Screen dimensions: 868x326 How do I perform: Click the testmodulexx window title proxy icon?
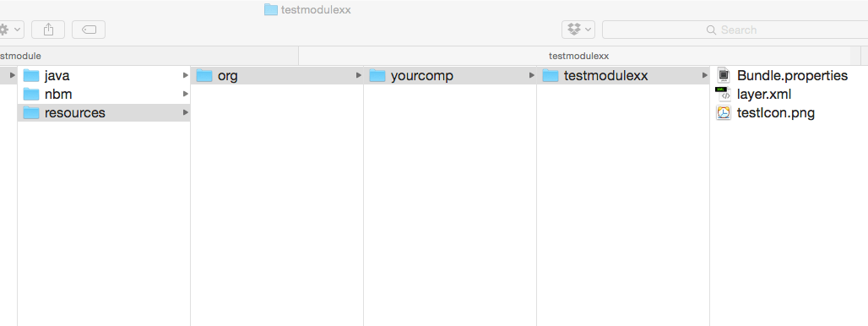pyautogui.click(x=271, y=9)
